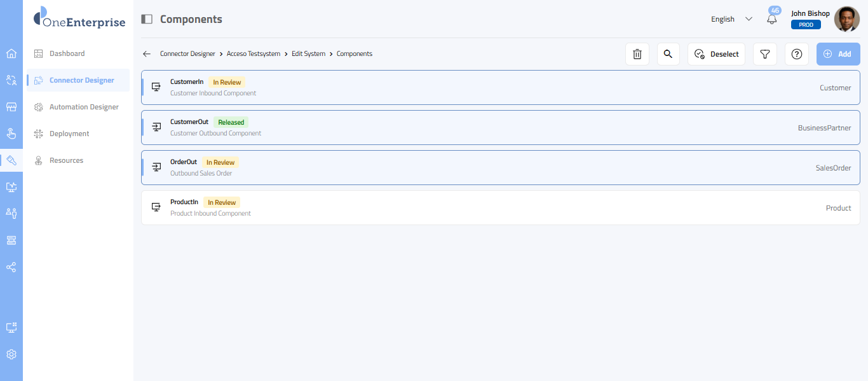Open the filter funnel icon
This screenshot has height=381, width=868.
765,54
